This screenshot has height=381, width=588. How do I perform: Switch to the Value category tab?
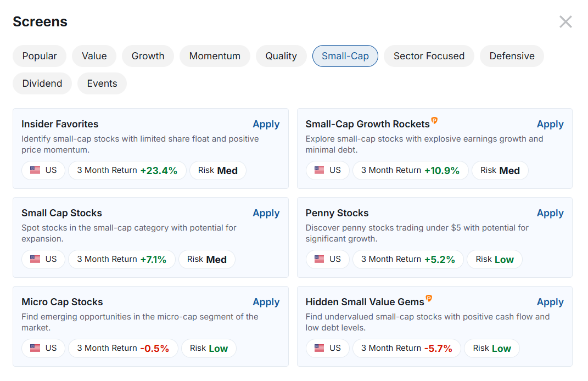click(x=94, y=55)
